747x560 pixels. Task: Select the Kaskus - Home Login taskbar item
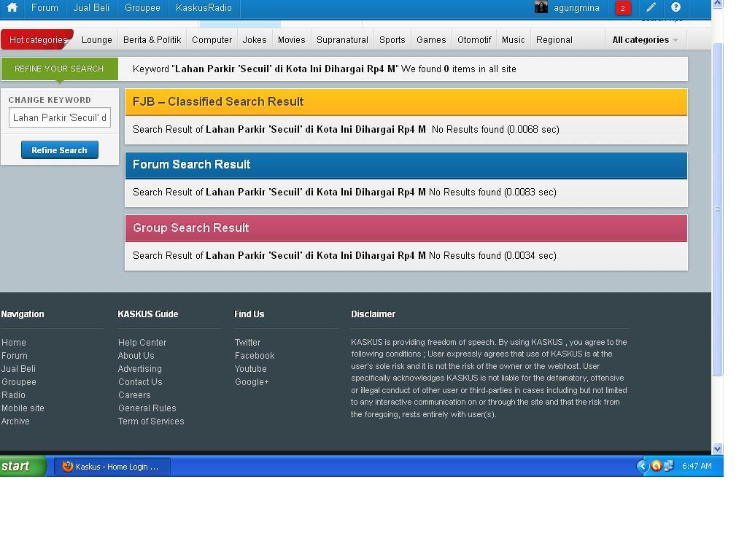coord(112,466)
